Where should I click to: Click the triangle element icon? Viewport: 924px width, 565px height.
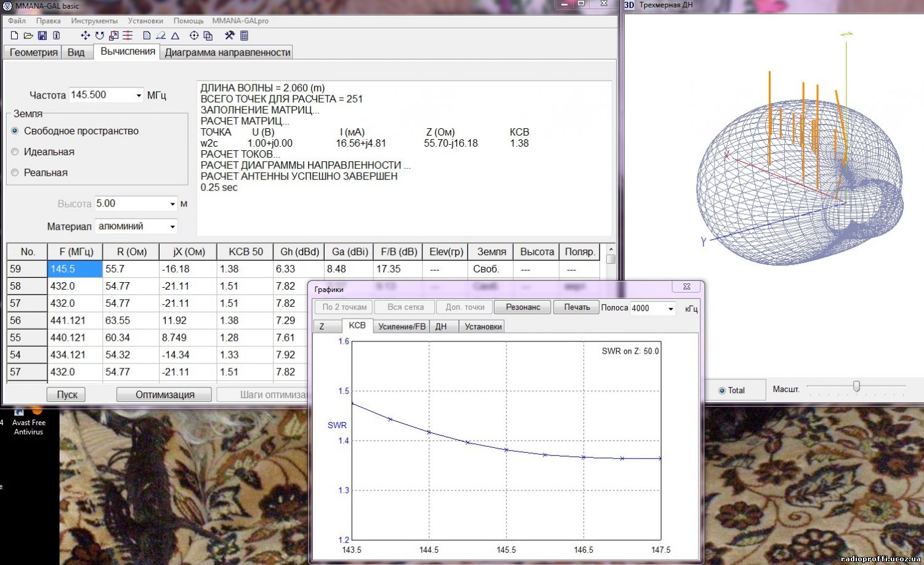coord(175,36)
